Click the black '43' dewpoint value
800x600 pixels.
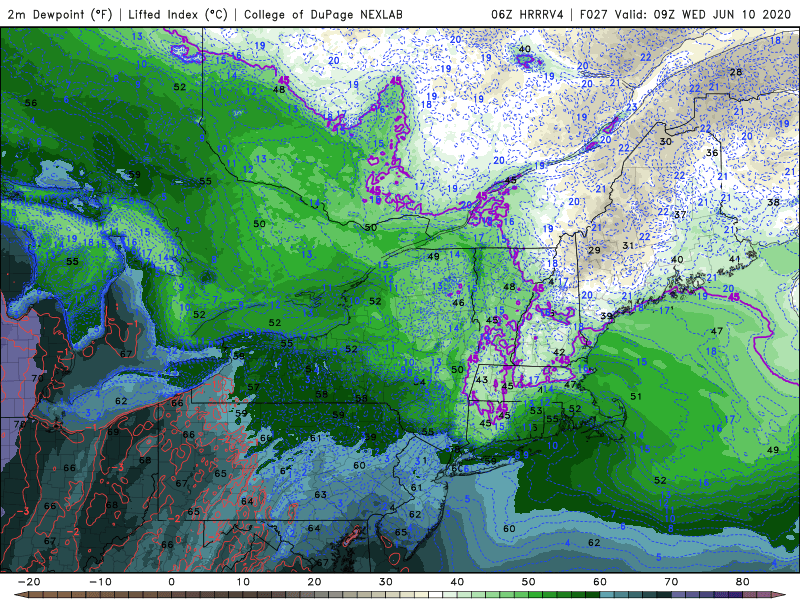(x=481, y=380)
